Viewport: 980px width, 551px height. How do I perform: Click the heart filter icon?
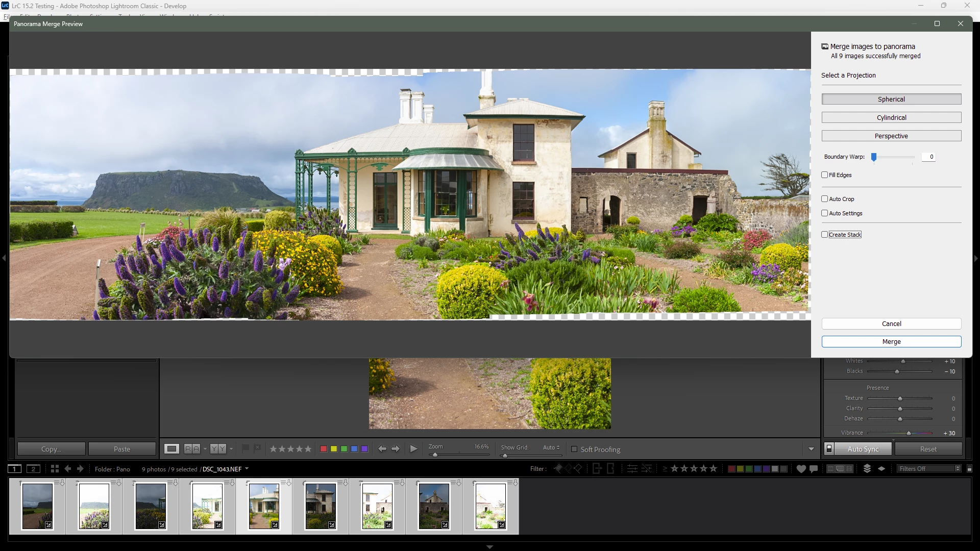(801, 469)
